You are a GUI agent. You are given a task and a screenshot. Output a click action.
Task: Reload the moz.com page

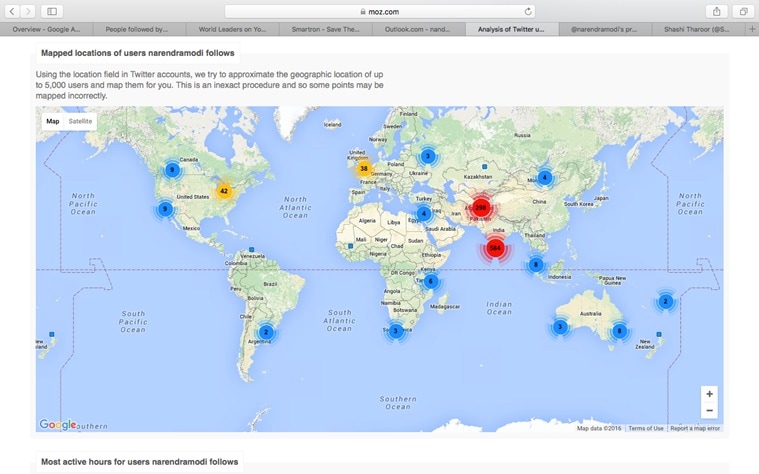(528, 11)
